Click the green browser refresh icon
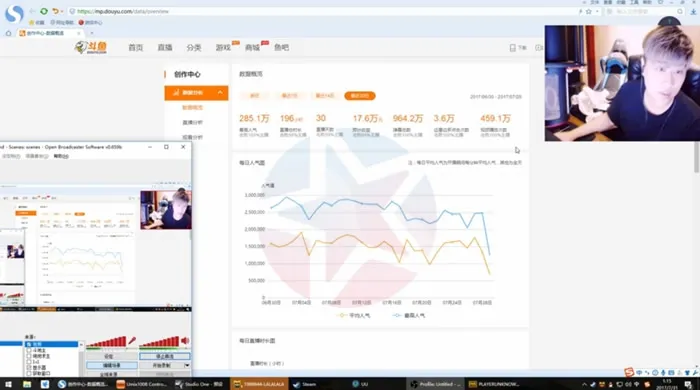700x390 pixels. (x=44, y=11)
